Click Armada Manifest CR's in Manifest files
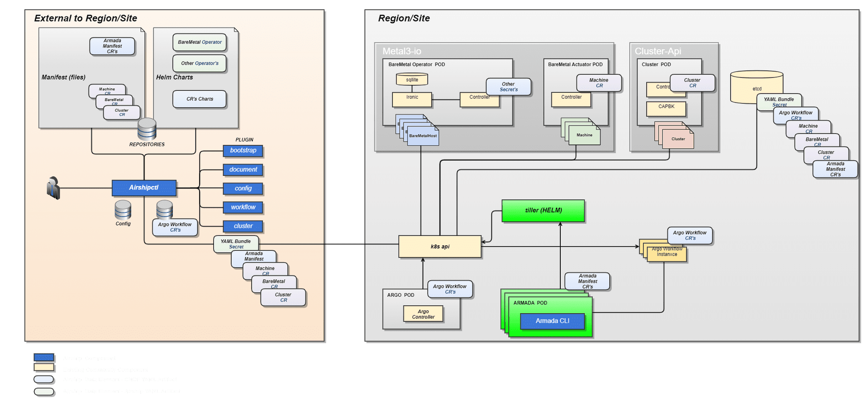 tap(112, 46)
